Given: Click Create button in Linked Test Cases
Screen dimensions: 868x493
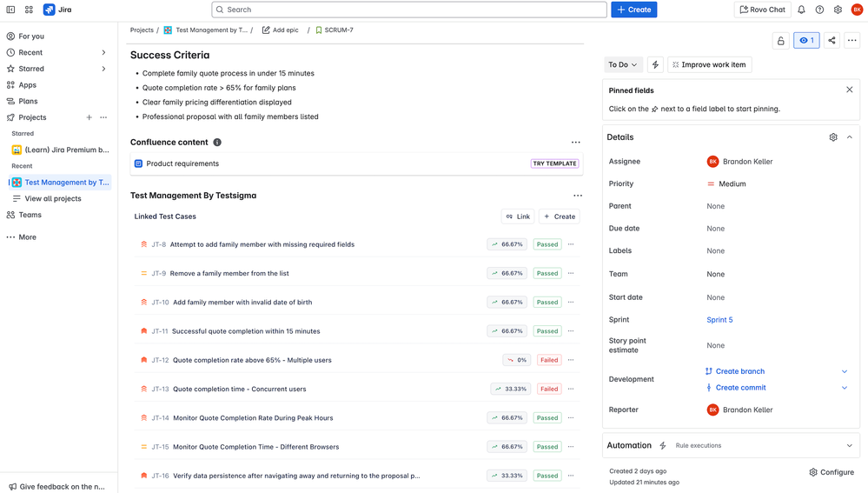Looking at the screenshot, I should pyautogui.click(x=559, y=217).
